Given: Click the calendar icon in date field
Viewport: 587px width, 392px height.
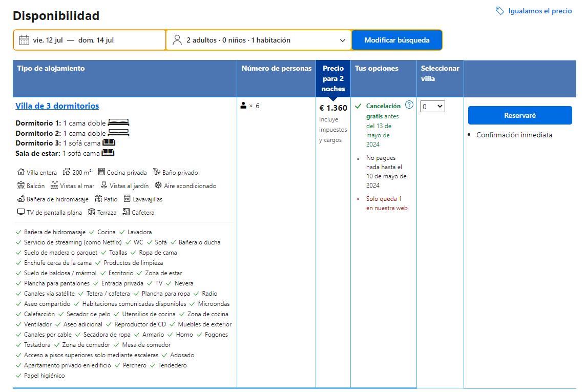Looking at the screenshot, I should click(24, 40).
